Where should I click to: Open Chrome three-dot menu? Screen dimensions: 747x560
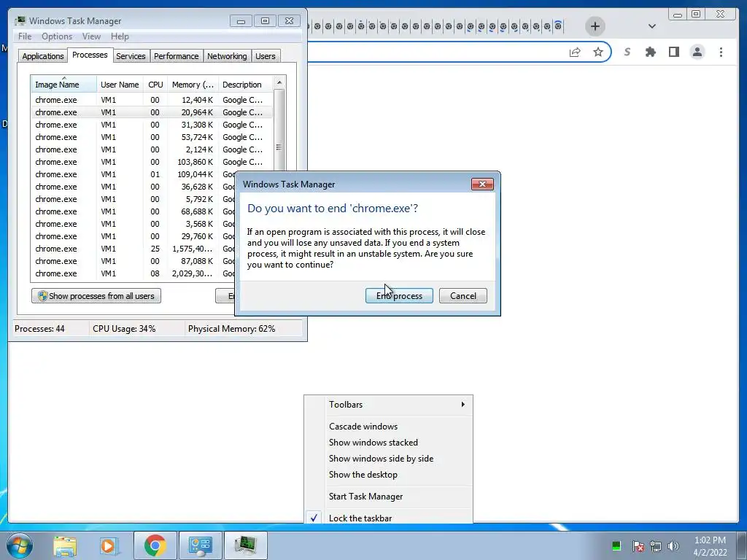click(x=721, y=52)
